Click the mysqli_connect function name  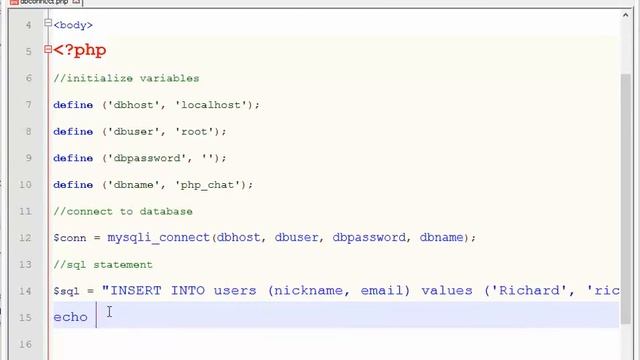pos(158,238)
